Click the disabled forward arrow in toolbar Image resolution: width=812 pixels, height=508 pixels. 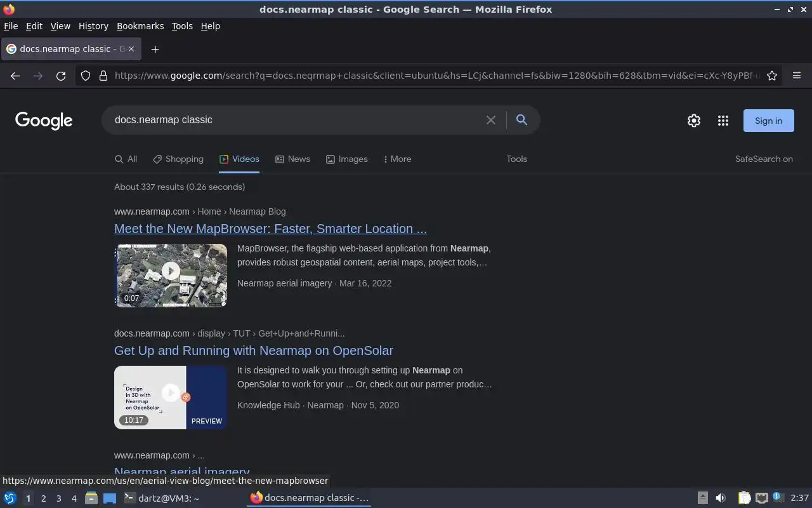coord(38,76)
